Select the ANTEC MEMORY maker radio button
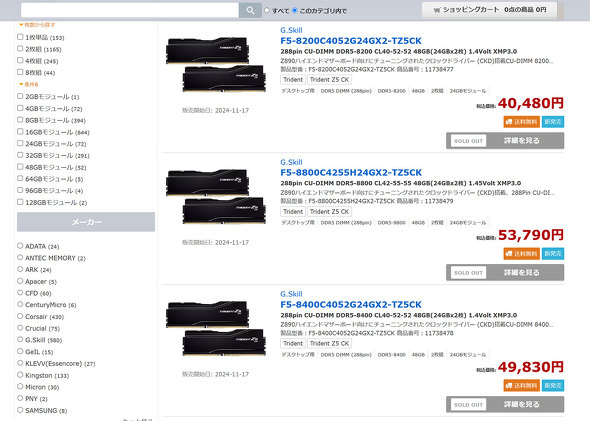The height and width of the screenshot is (421, 590). (x=20, y=257)
